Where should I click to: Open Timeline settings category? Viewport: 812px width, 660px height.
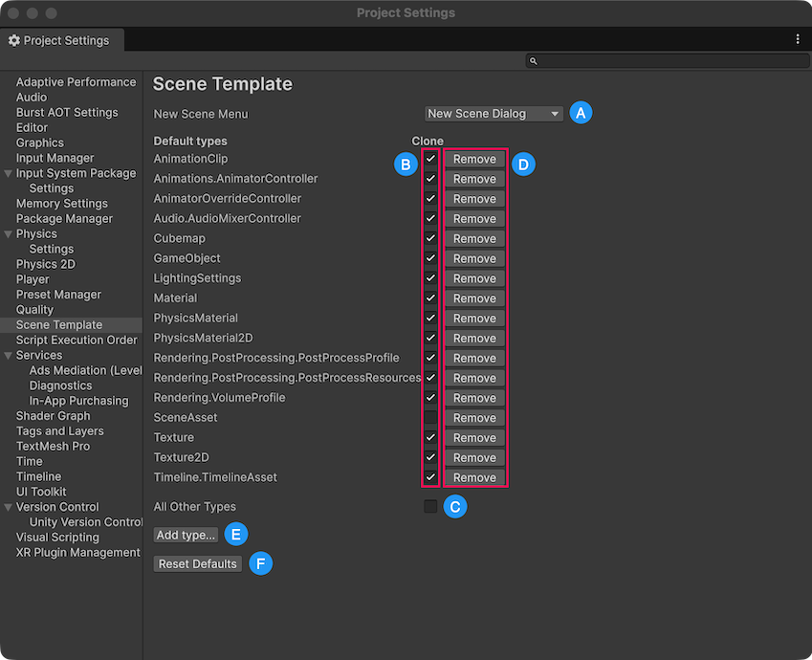pos(38,476)
